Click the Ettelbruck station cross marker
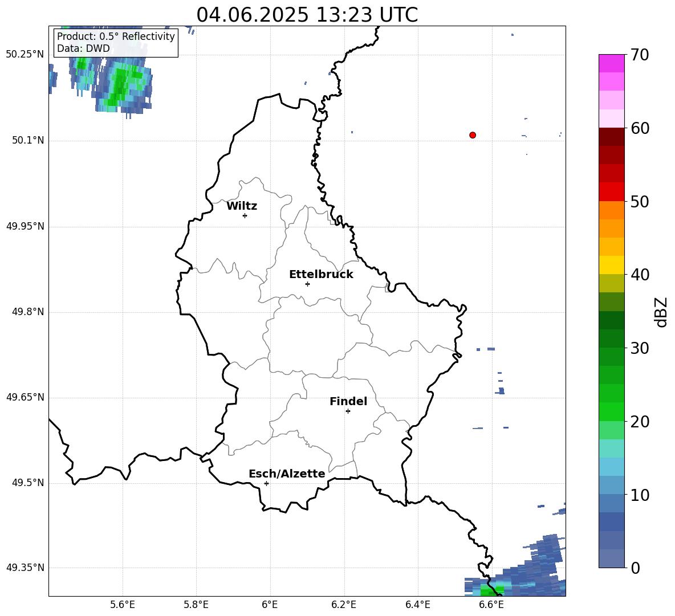This screenshot has height=616, width=675. (x=307, y=284)
